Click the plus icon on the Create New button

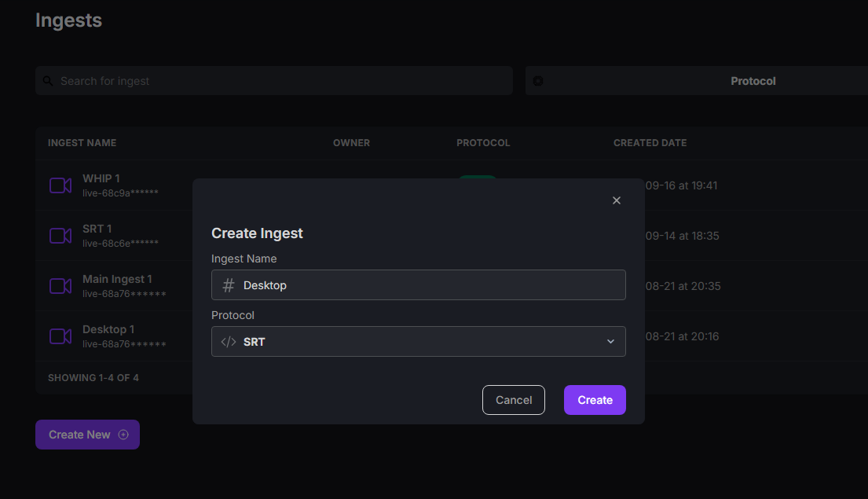click(x=123, y=435)
